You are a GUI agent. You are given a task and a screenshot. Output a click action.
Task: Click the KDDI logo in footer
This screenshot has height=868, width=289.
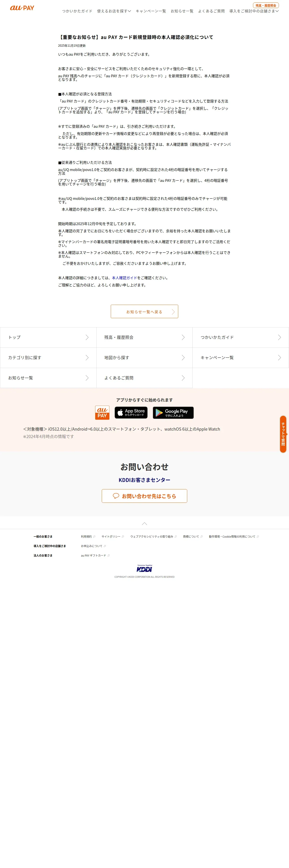coord(144,569)
